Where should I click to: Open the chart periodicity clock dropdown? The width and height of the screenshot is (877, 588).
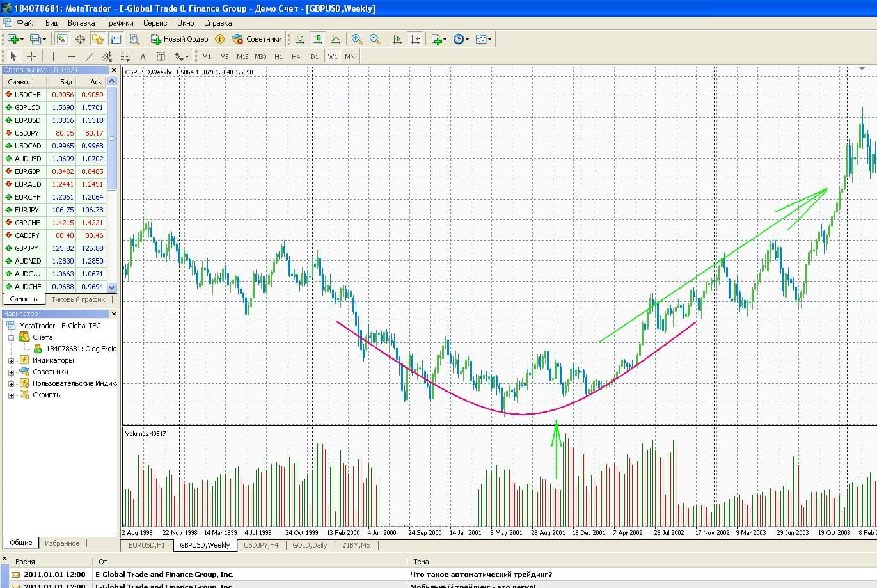(461, 39)
